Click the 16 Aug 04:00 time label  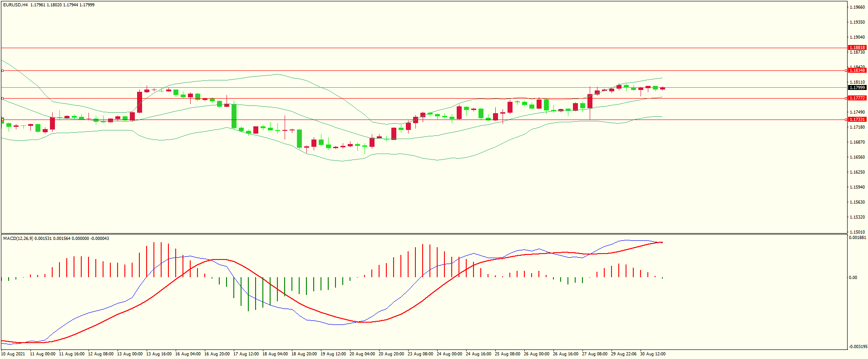188,354
